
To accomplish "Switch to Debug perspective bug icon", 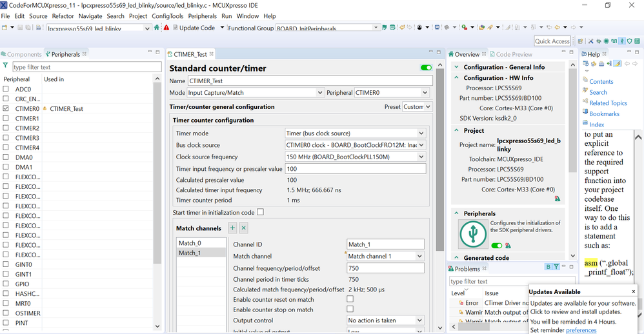I will pos(598,41).
